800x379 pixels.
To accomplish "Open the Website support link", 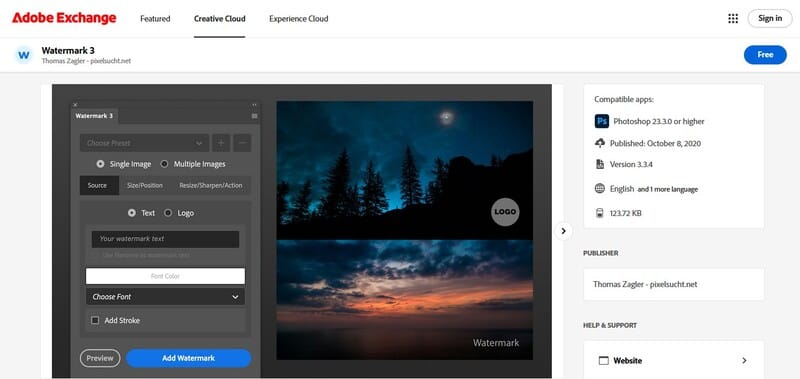I will (673, 361).
